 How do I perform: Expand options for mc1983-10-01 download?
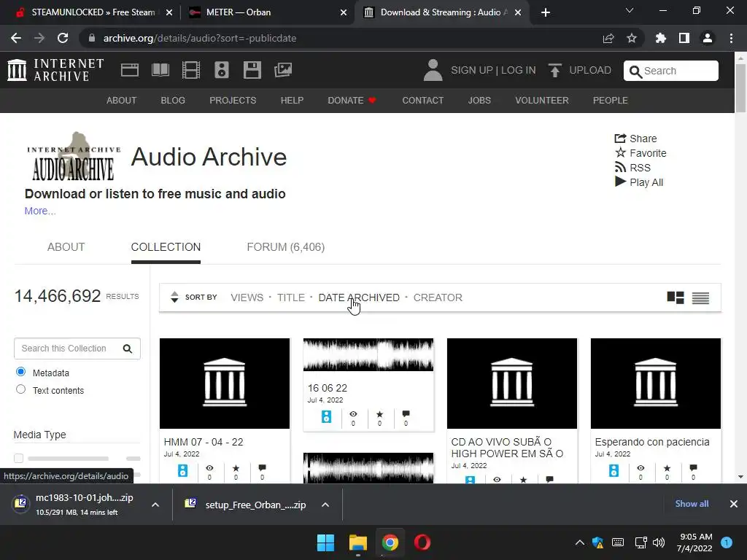tap(155, 505)
